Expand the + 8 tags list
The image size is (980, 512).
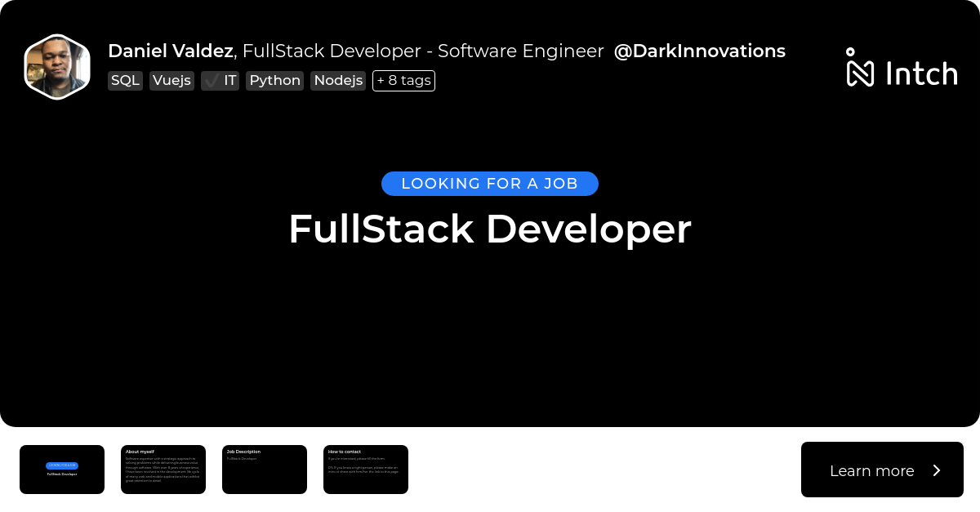[x=403, y=80]
